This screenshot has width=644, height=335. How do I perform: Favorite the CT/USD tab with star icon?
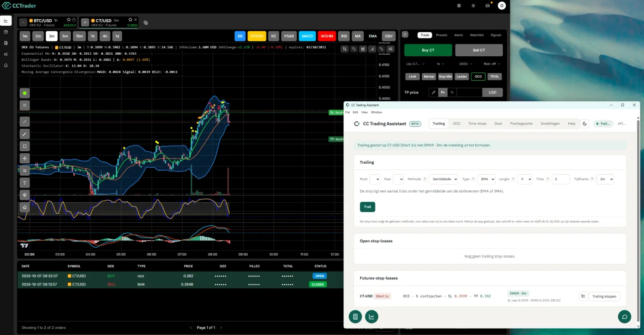point(130,20)
